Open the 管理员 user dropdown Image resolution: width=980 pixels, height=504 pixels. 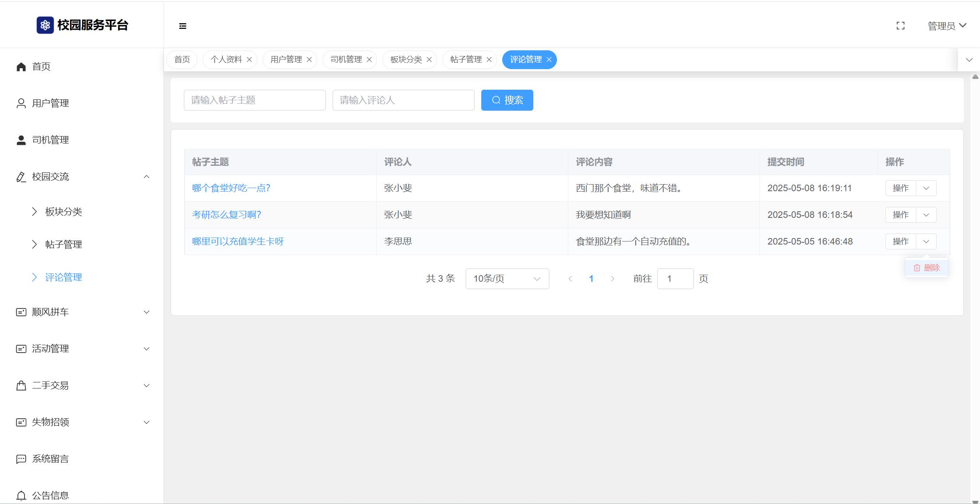[x=946, y=26]
